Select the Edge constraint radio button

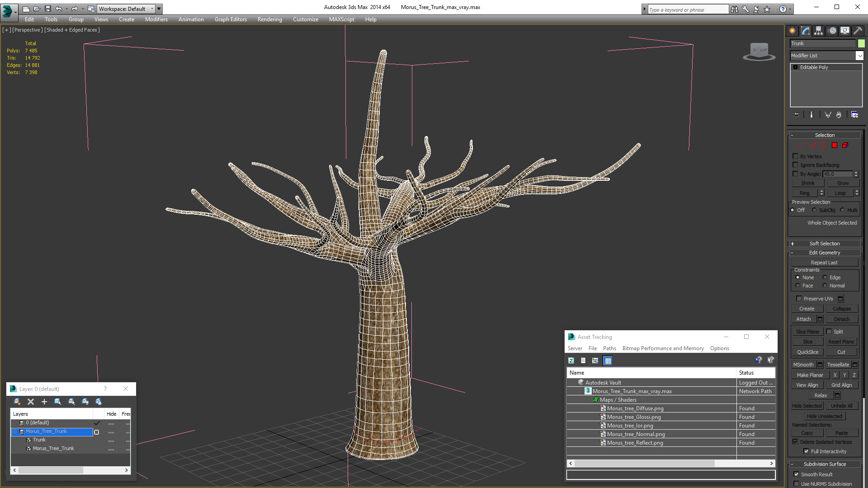825,277
